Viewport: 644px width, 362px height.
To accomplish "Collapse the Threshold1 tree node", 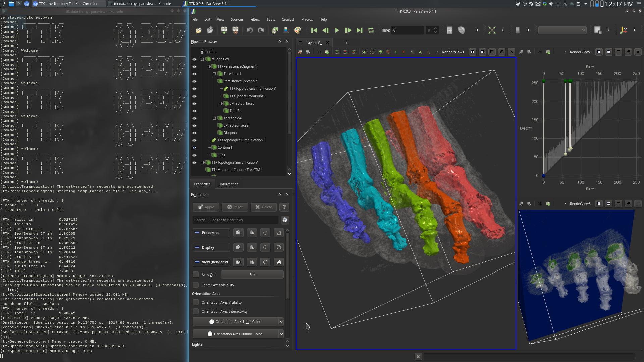I will 214,74.
